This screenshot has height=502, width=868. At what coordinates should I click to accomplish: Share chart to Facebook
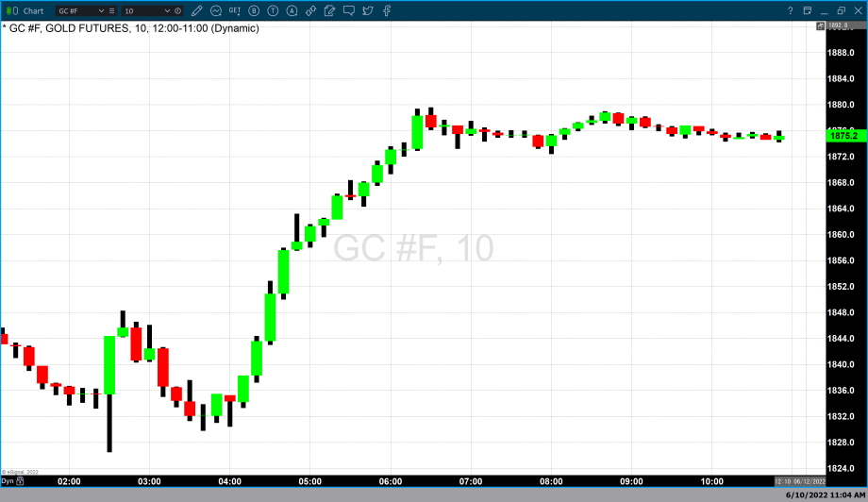(386, 10)
